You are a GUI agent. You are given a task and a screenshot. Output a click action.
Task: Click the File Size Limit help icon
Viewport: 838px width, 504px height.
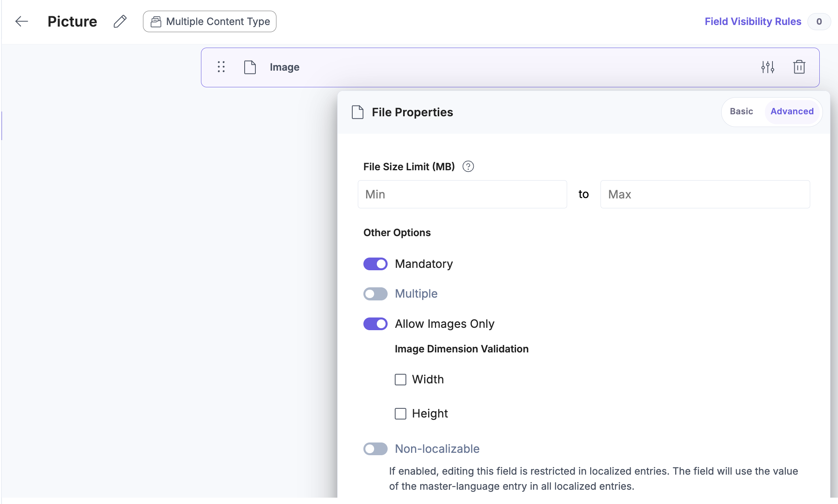click(x=468, y=166)
